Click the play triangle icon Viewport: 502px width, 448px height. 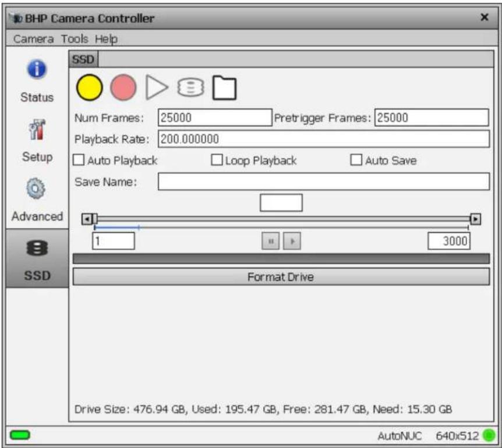coord(157,87)
